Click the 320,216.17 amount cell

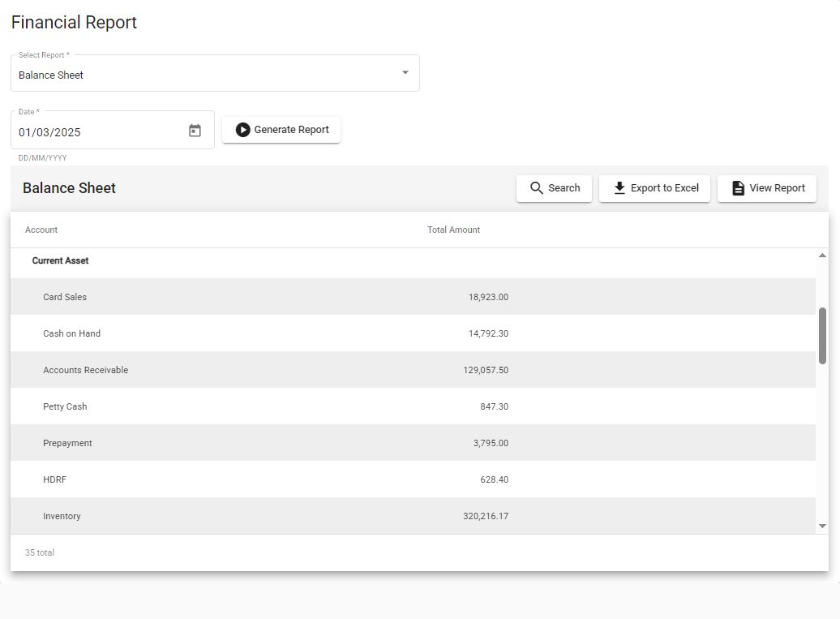point(486,516)
